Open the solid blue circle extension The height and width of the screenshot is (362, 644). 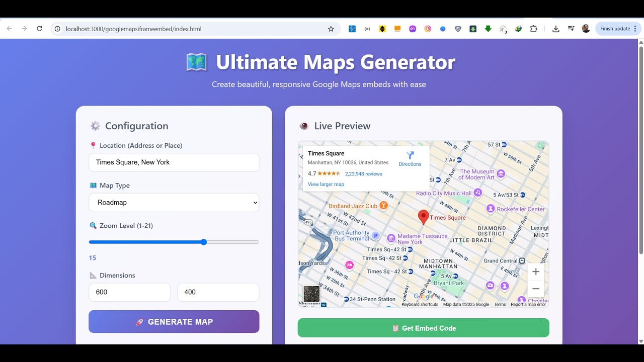click(x=443, y=29)
